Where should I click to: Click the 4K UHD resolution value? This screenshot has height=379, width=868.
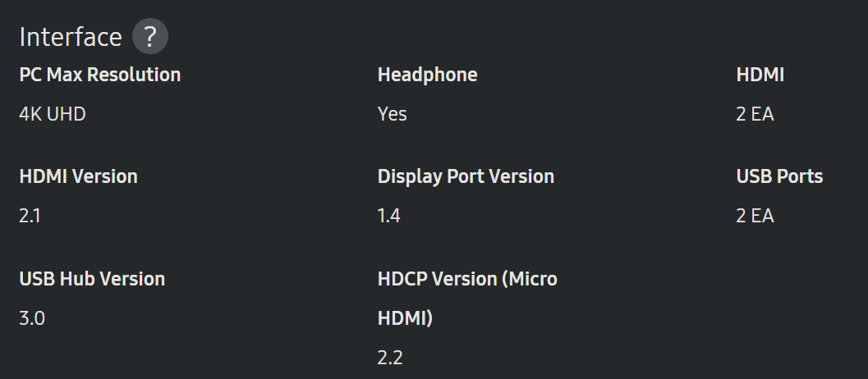click(x=53, y=114)
